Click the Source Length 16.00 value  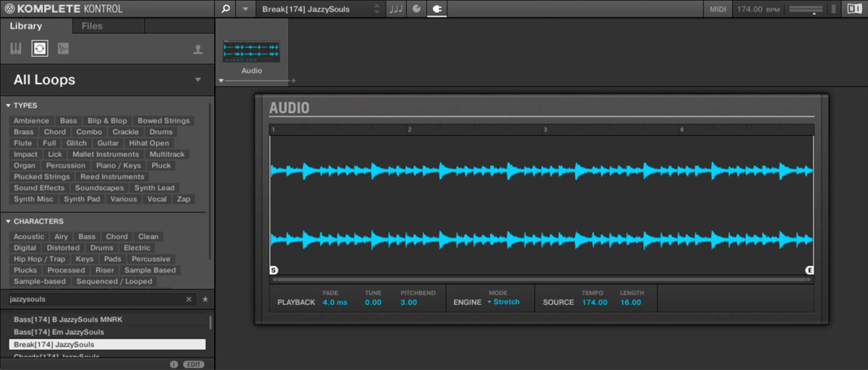[x=631, y=302]
